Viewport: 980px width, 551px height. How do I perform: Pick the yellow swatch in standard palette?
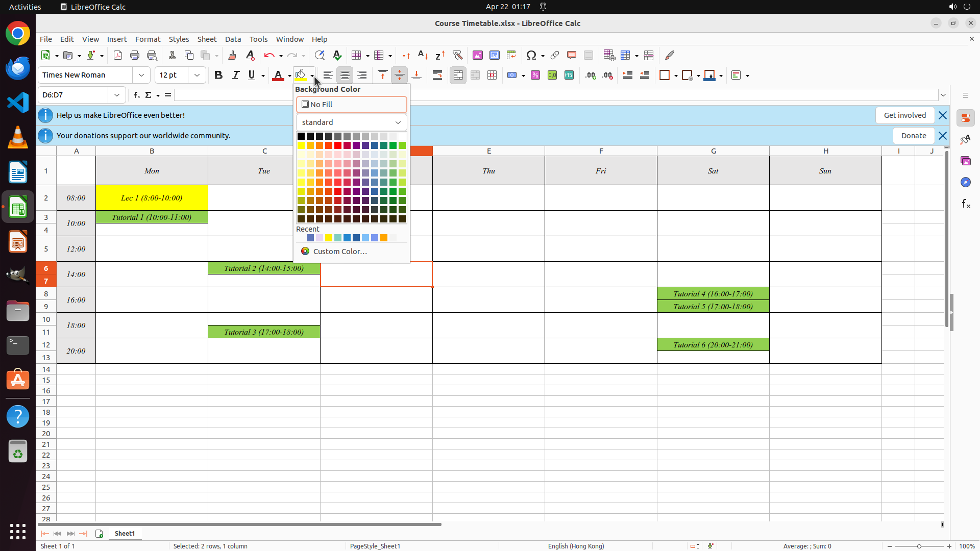[x=301, y=145]
